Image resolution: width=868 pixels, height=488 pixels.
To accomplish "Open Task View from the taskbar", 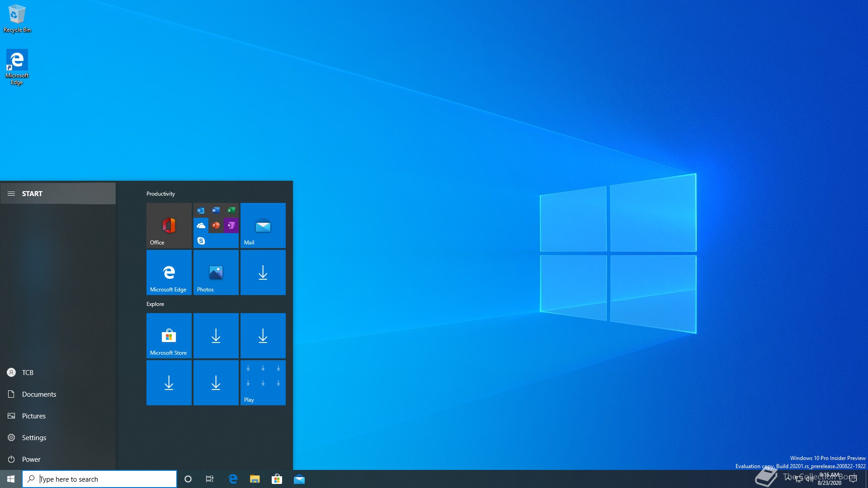I will click(210, 479).
